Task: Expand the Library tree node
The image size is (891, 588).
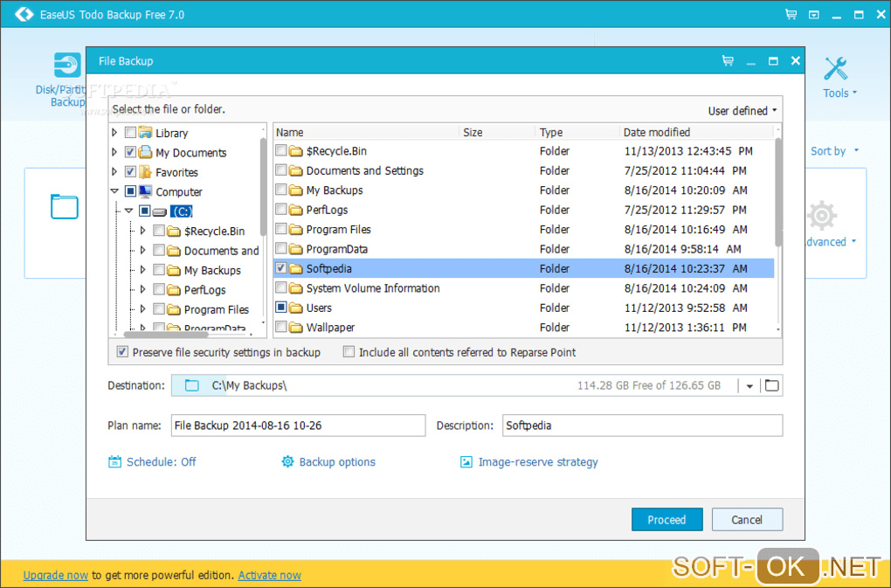Action: click(x=114, y=133)
